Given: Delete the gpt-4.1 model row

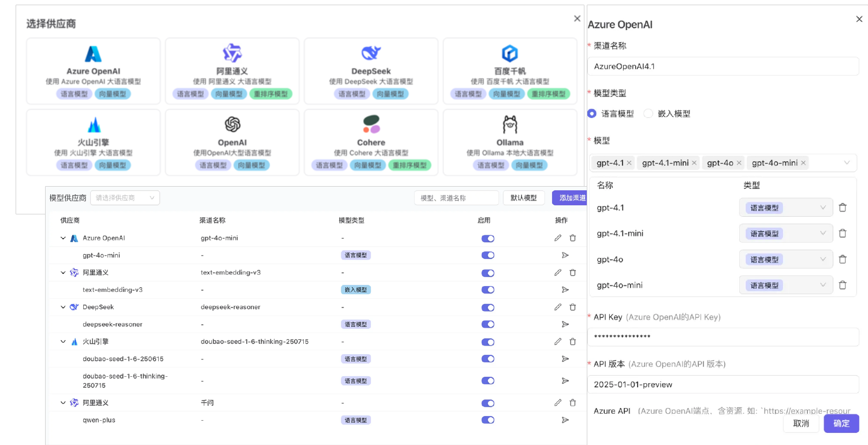Looking at the screenshot, I should click(x=843, y=207).
